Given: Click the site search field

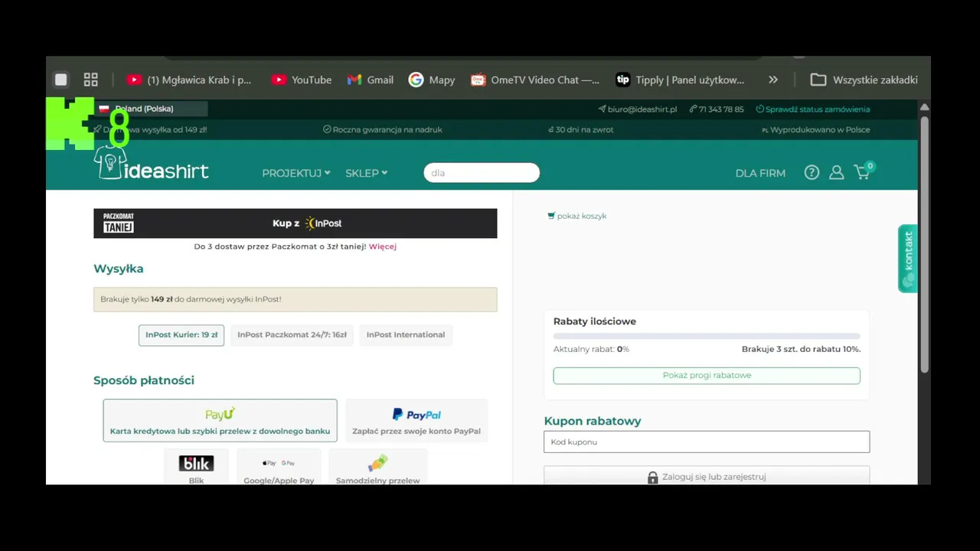Looking at the screenshot, I should (x=482, y=173).
